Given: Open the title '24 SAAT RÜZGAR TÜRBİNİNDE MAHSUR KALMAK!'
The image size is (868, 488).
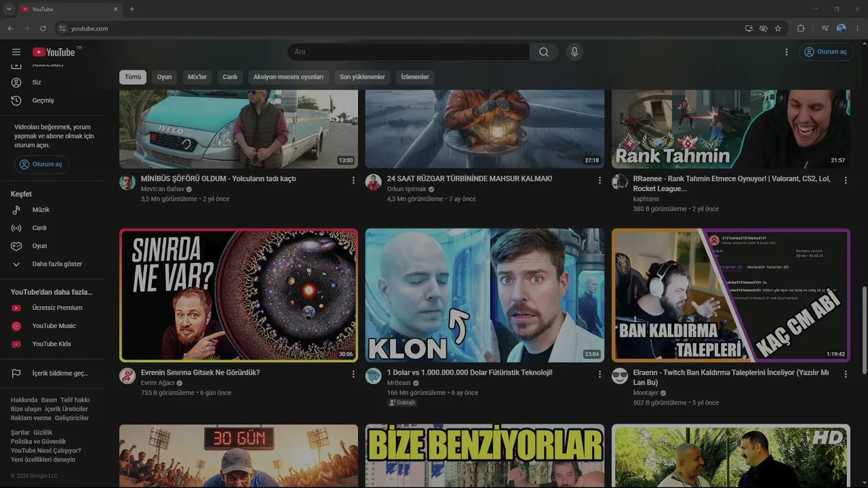Looking at the screenshot, I should coord(469,179).
